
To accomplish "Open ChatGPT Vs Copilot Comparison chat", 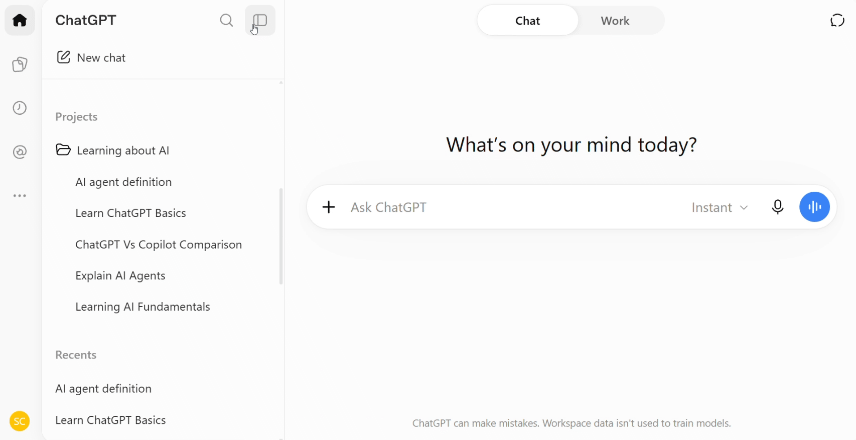I will pos(158,245).
